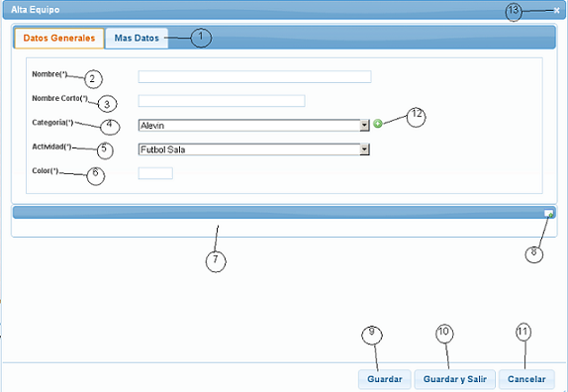Click the Nombre(*) field label
568x392 pixels.
[x=49, y=74]
